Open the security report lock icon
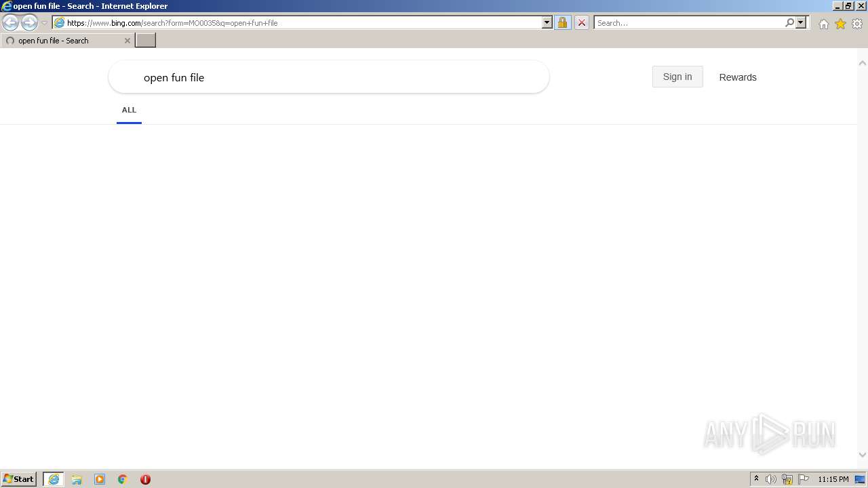This screenshot has height=488, width=868. pos(562,22)
